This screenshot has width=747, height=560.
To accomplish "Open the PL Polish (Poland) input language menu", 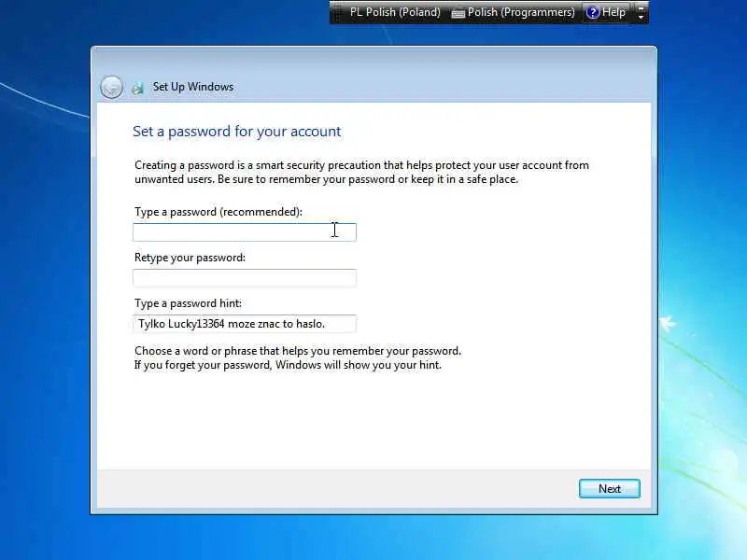I will click(395, 12).
